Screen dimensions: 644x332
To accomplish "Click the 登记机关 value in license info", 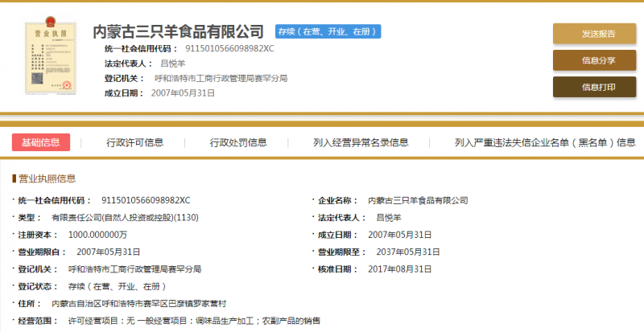I will point(134,269).
